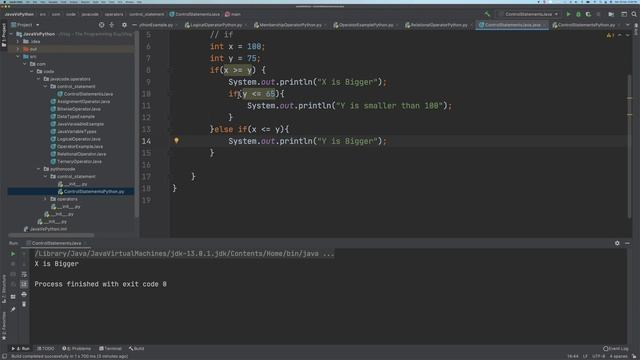Screen dimensions: 640x360
Task: Switch to ControlStatementsPython.py tab
Action: pyautogui.click(x=586, y=25)
